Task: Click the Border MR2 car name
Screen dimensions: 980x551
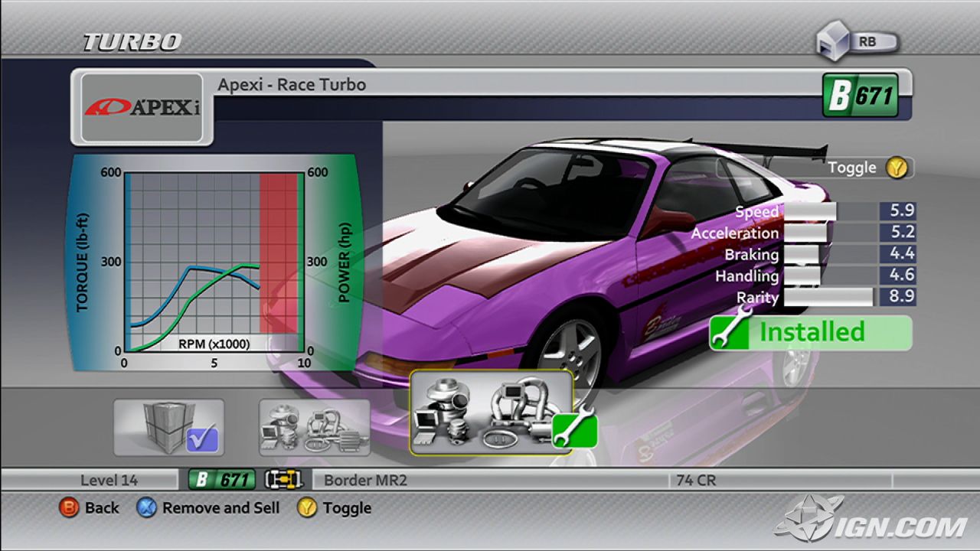Action: 365,481
